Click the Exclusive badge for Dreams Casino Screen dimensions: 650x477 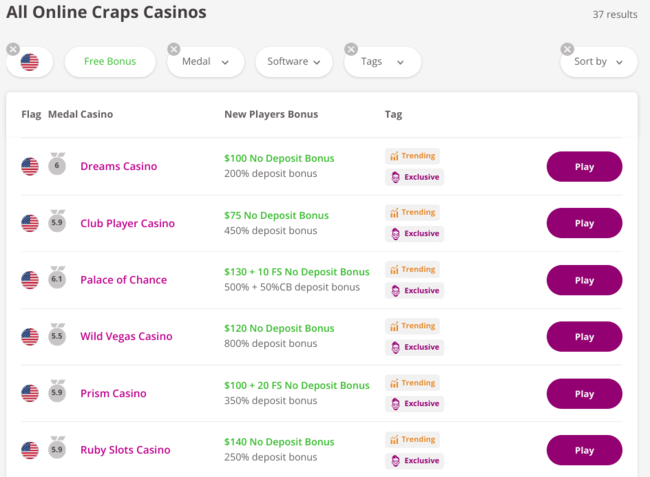pyautogui.click(x=414, y=177)
